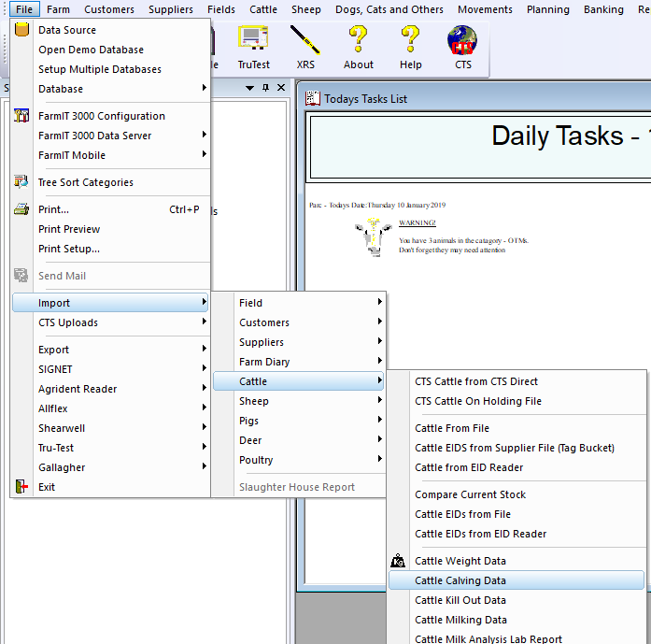The height and width of the screenshot is (644, 651).
Task: Select Sheep in the Import submenu
Action: 299,401
